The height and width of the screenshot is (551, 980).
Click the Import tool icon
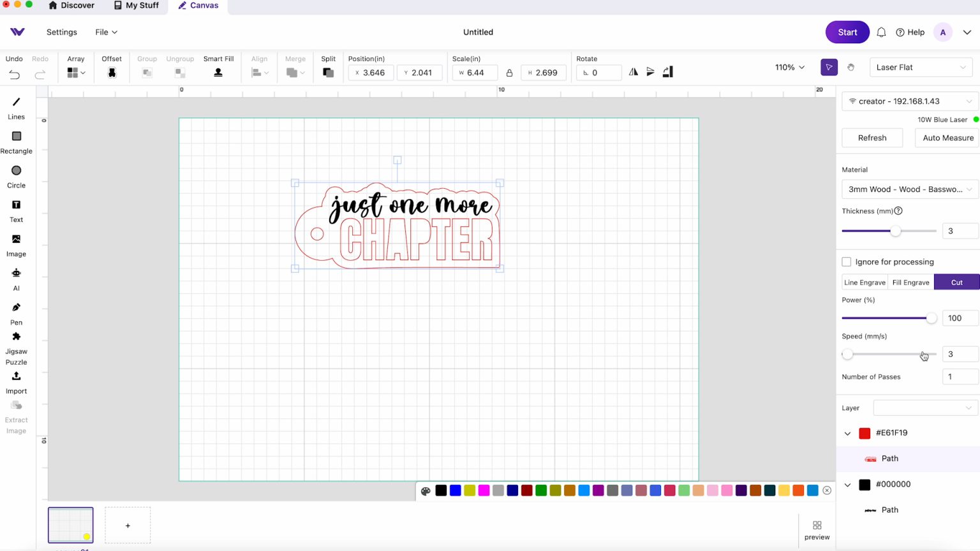click(16, 376)
